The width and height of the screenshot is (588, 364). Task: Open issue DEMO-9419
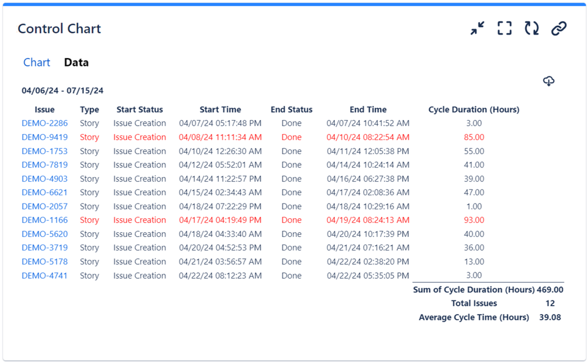pos(45,137)
